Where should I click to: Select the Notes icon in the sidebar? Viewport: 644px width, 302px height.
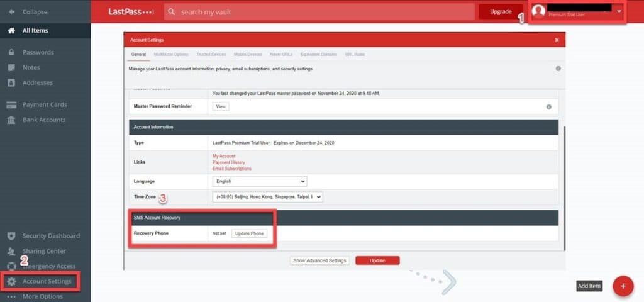tap(11, 67)
